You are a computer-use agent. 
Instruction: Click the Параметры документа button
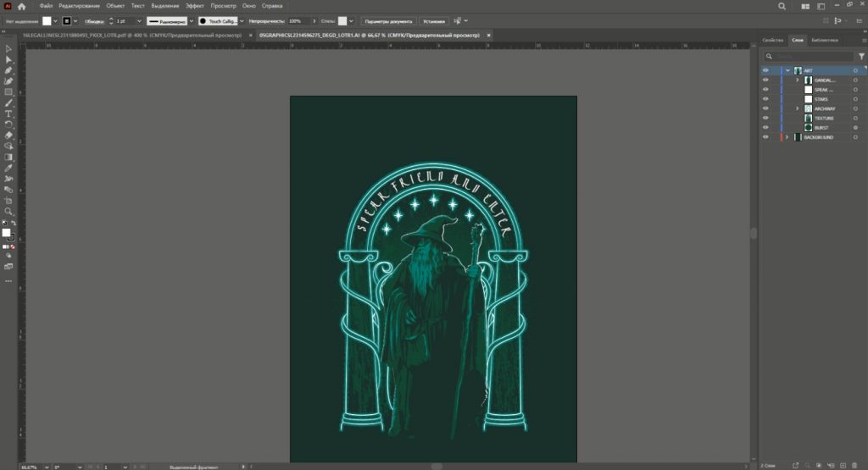pos(388,20)
